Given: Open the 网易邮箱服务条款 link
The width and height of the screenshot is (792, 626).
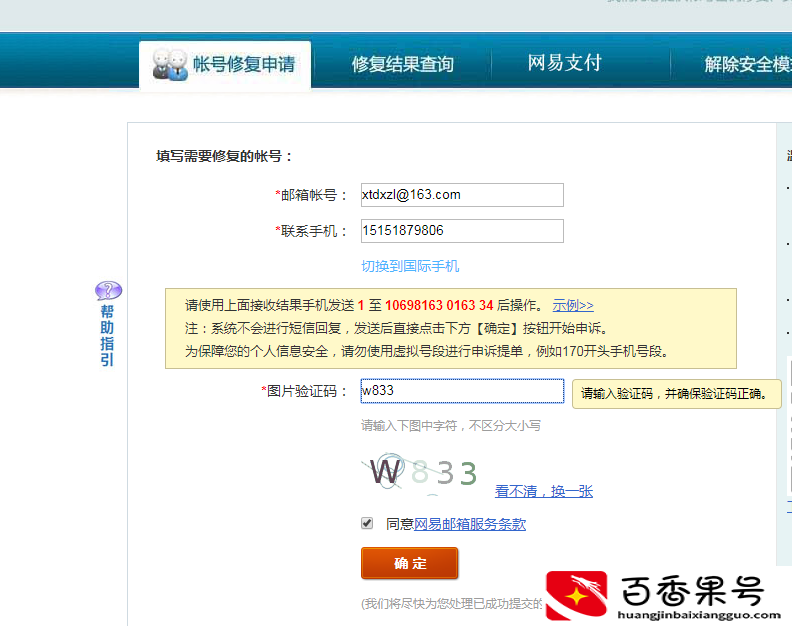Looking at the screenshot, I should coord(470,524).
